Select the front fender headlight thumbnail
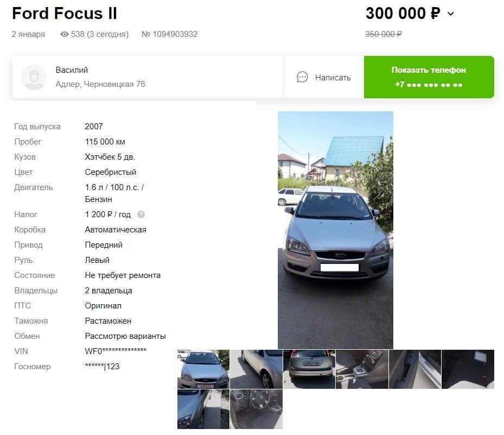This screenshot has width=504, height=435. pos(203,409)
